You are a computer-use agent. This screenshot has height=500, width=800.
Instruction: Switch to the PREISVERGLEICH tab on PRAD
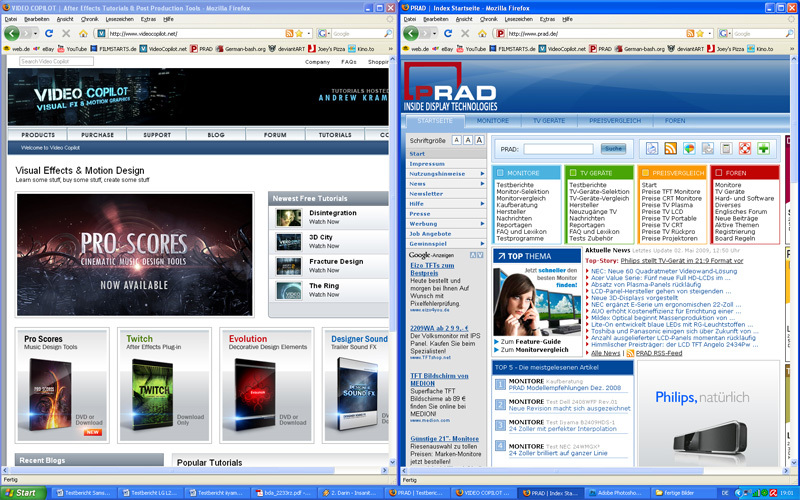point(615,121)
